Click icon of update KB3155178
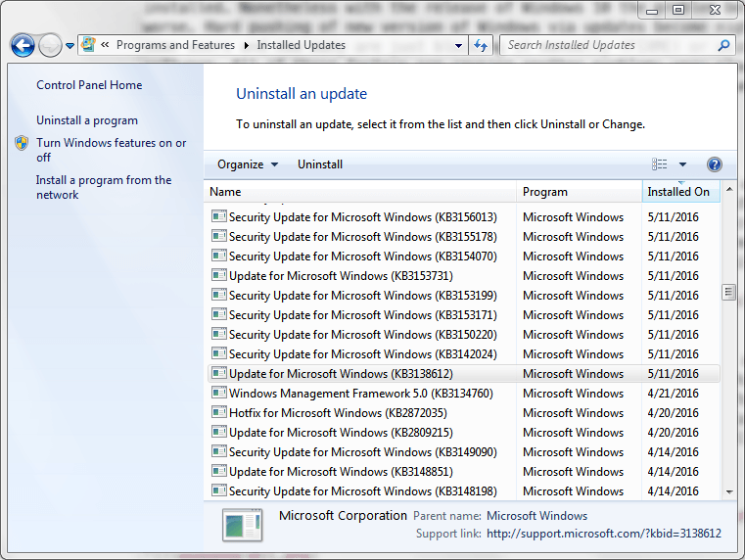 218,236
